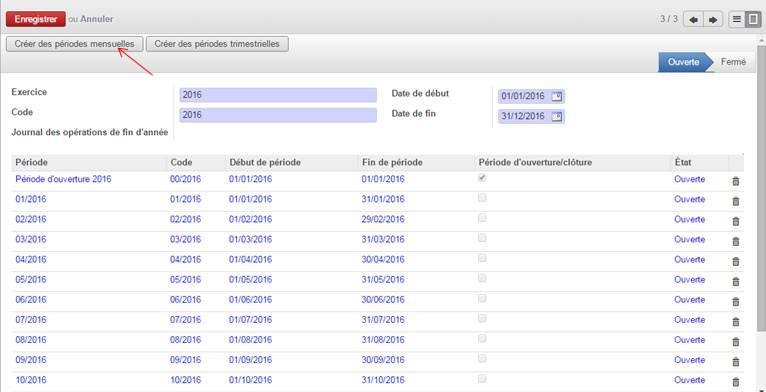The image size is (766, 392).
Task: Sort by the État column header
Action: coord(682,162)
